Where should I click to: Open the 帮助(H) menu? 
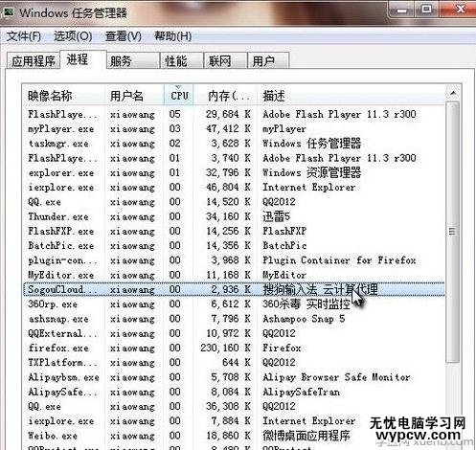(x=173, y=36)
